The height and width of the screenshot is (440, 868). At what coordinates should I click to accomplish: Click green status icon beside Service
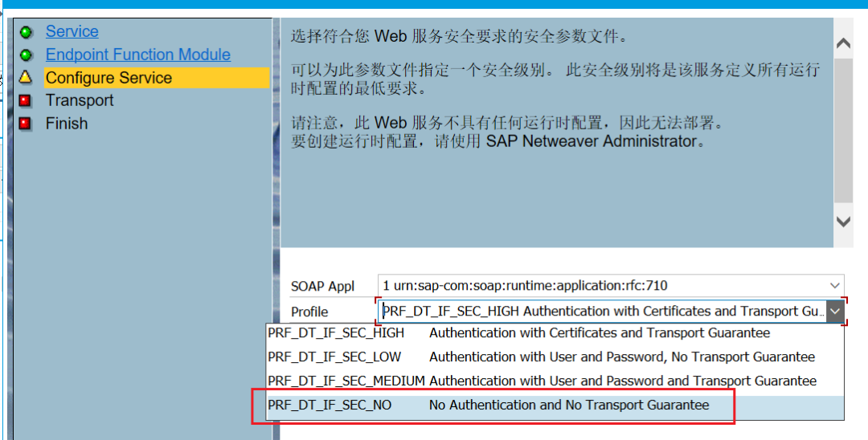pos(26,32)
